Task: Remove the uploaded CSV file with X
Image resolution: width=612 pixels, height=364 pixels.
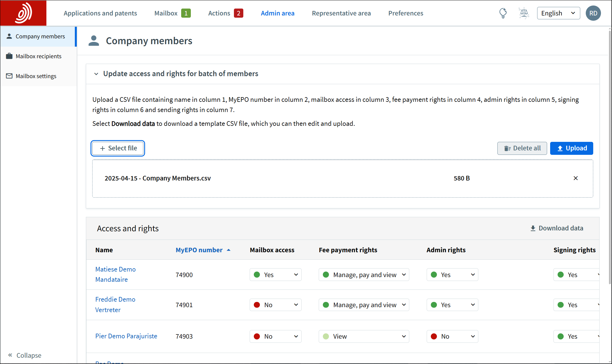Action: point(576,178)
